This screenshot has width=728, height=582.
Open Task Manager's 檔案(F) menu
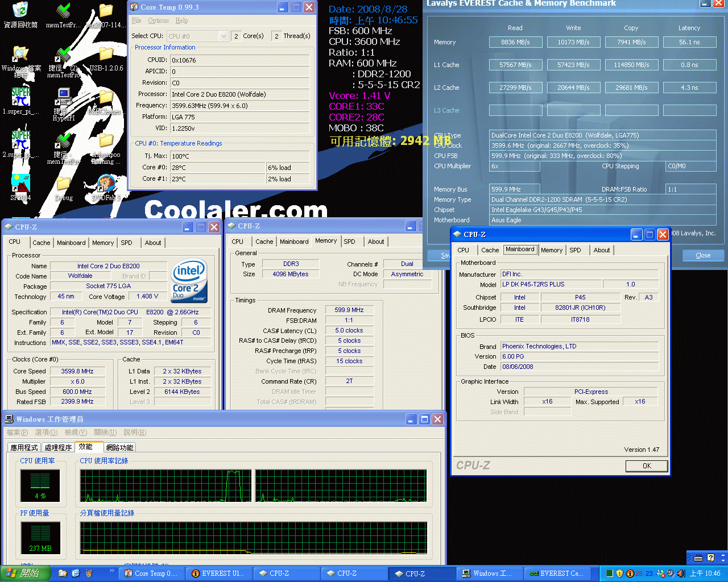click(x=17, y=433)
